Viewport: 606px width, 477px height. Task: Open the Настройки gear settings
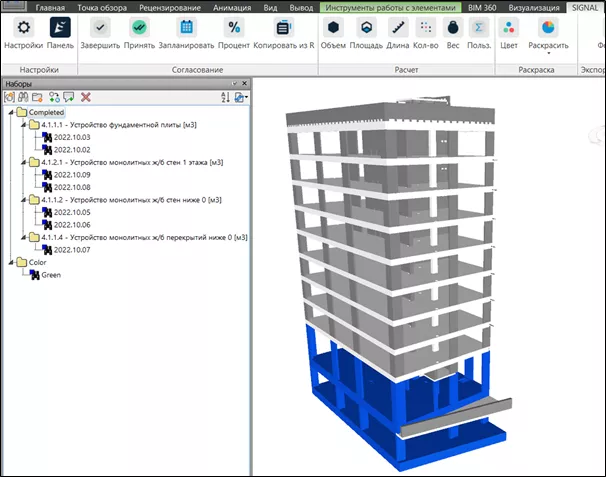[23, 28]
